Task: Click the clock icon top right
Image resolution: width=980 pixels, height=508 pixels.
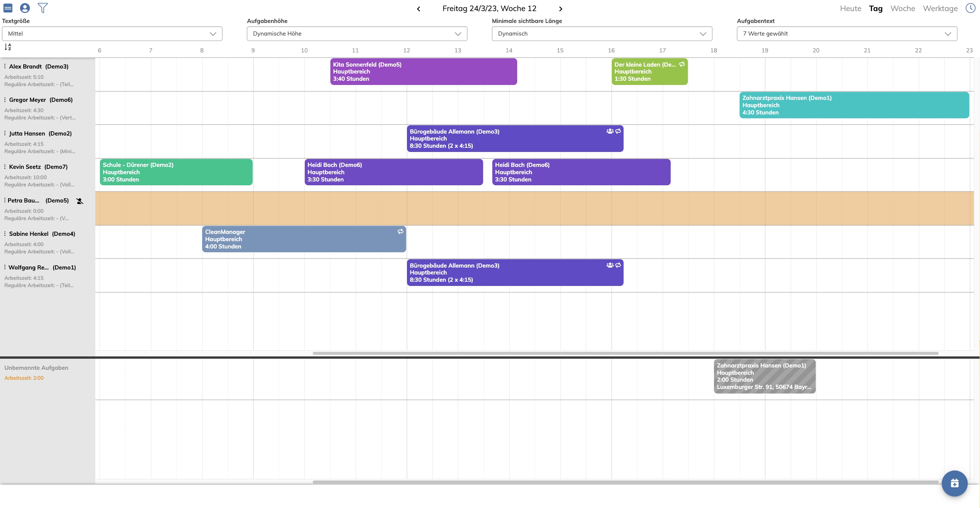Action: (x=970, y=8)
